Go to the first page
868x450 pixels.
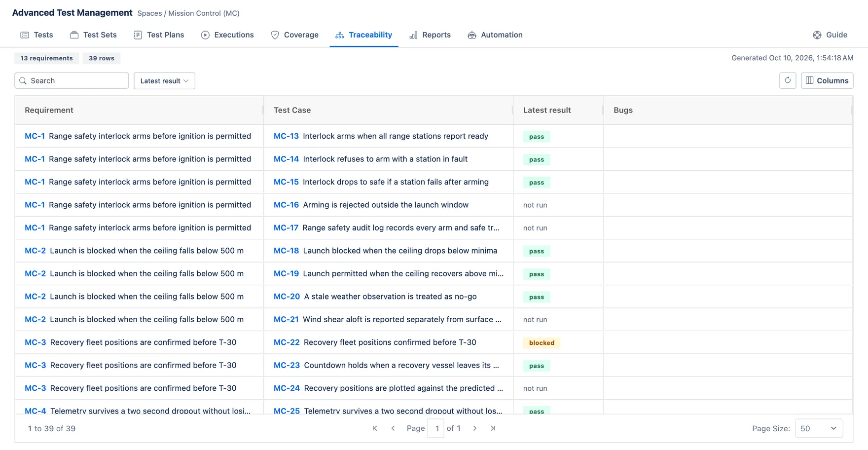(x=375, y=428)
